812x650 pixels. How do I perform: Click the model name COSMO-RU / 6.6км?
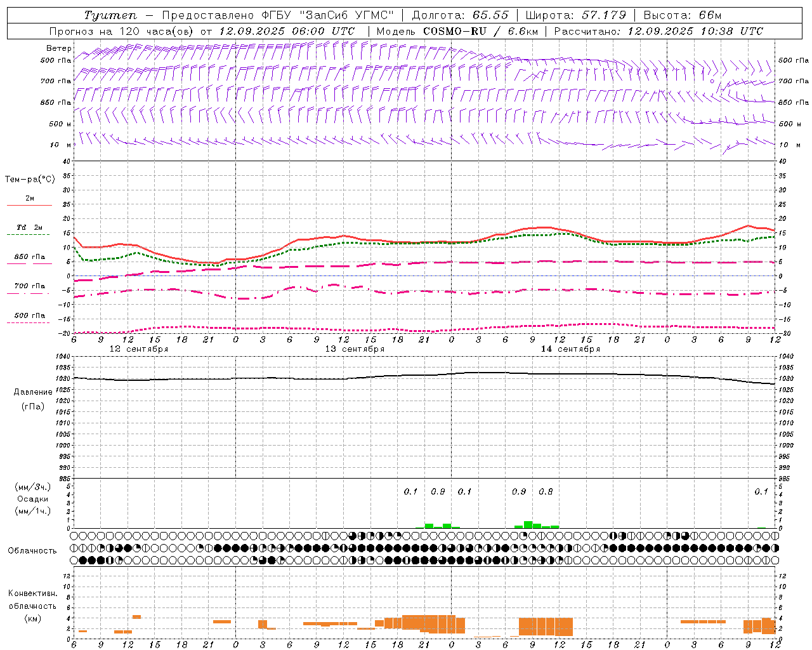(481, 31)
